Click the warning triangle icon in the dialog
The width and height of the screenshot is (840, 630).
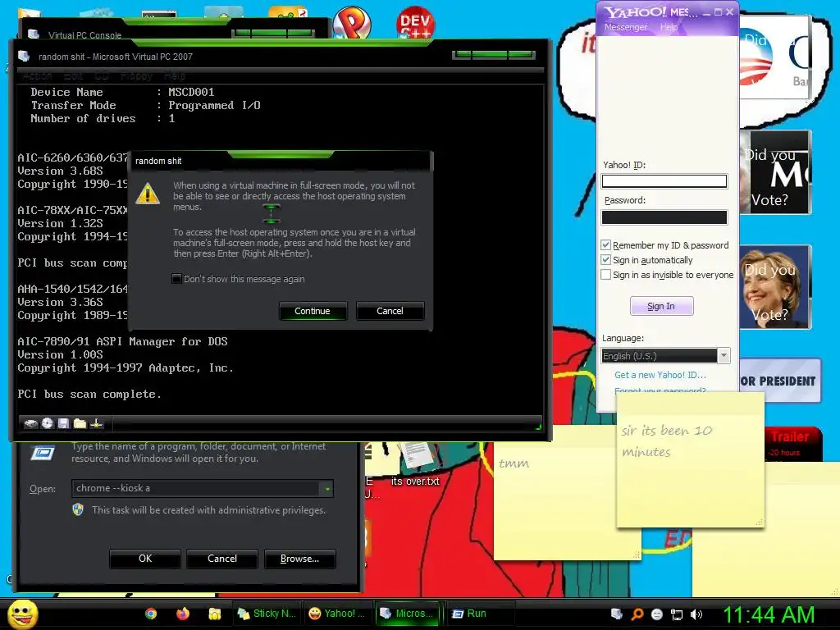pyautogui.click(x=148, y=194)
